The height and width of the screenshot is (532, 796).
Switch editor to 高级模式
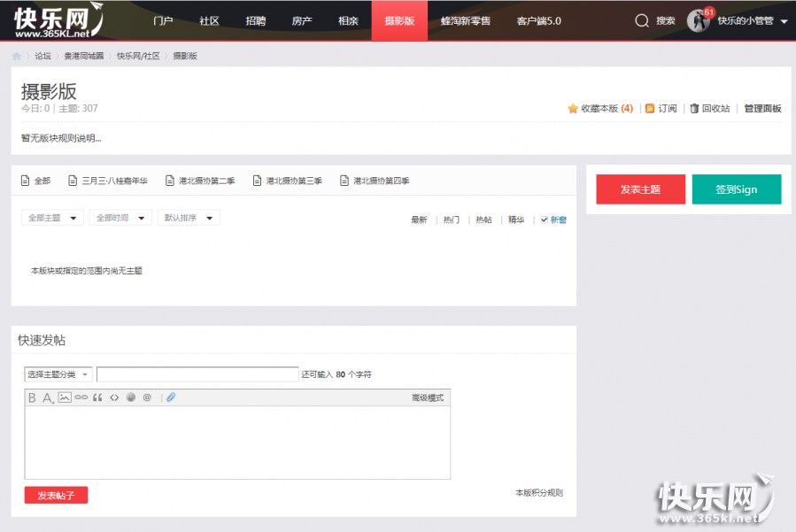(428, 398)
